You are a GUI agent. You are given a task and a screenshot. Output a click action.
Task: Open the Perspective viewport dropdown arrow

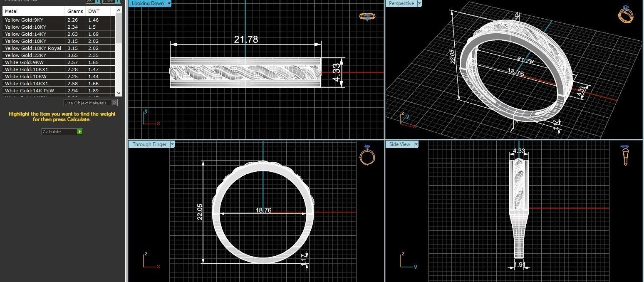click(419, 3)
